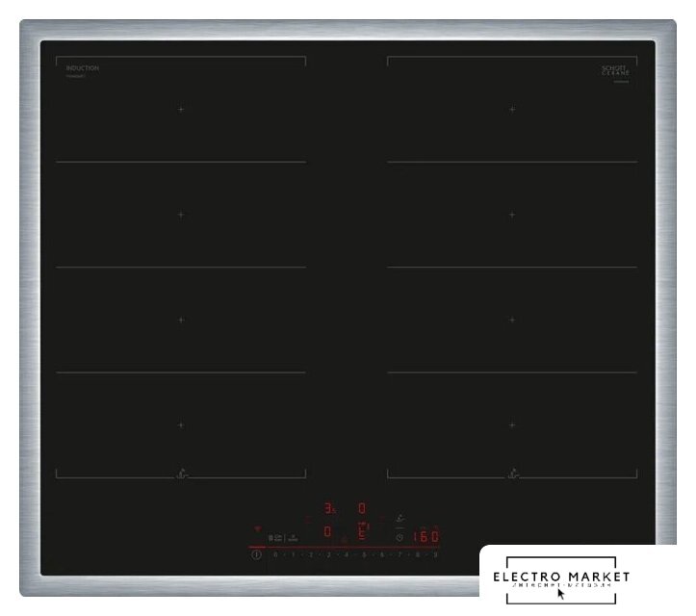The width and height of the screenshot is (696, 616).
Task: Set power level 5 on slider
Action: (x=364, y=555)
